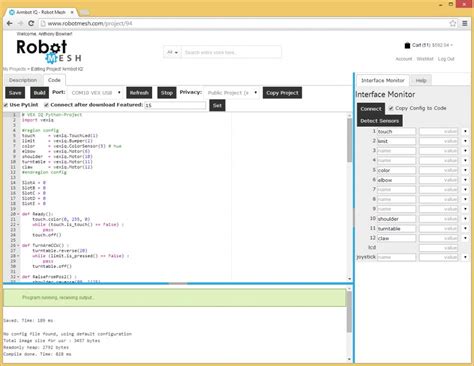Screen dimensions: 474x366
Task: Open the Help tab in the monitor panel
Action: point(421,80)
